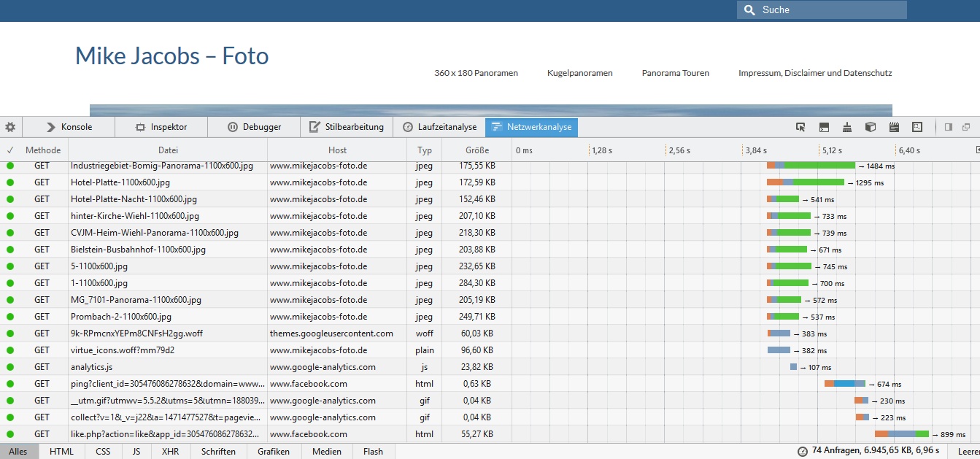Enable the Grafiken filter

click(x=274, y=452)
